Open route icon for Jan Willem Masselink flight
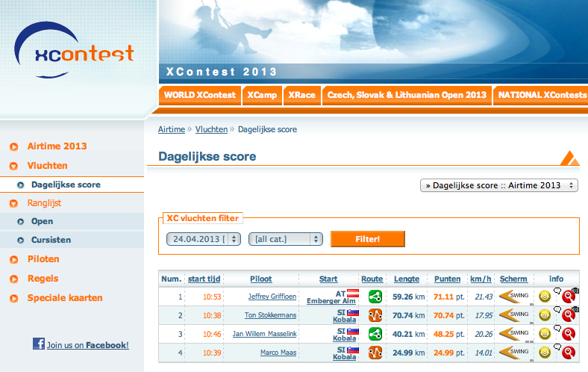The width and height of the screenshot is (588, 372). click(375, 334)
